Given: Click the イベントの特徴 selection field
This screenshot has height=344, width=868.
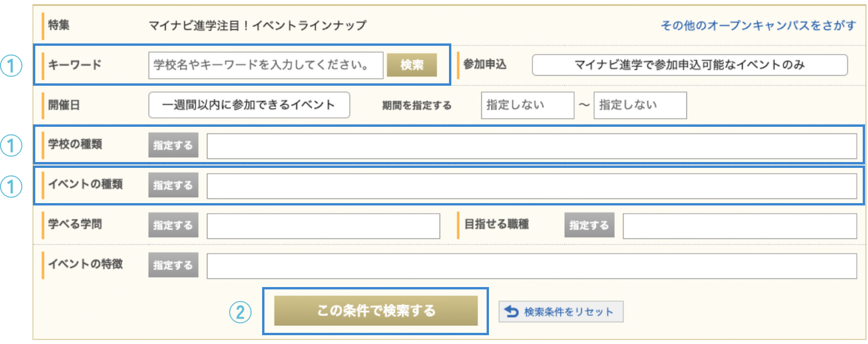Looking at the screenshot, I should tap(531, 266).
